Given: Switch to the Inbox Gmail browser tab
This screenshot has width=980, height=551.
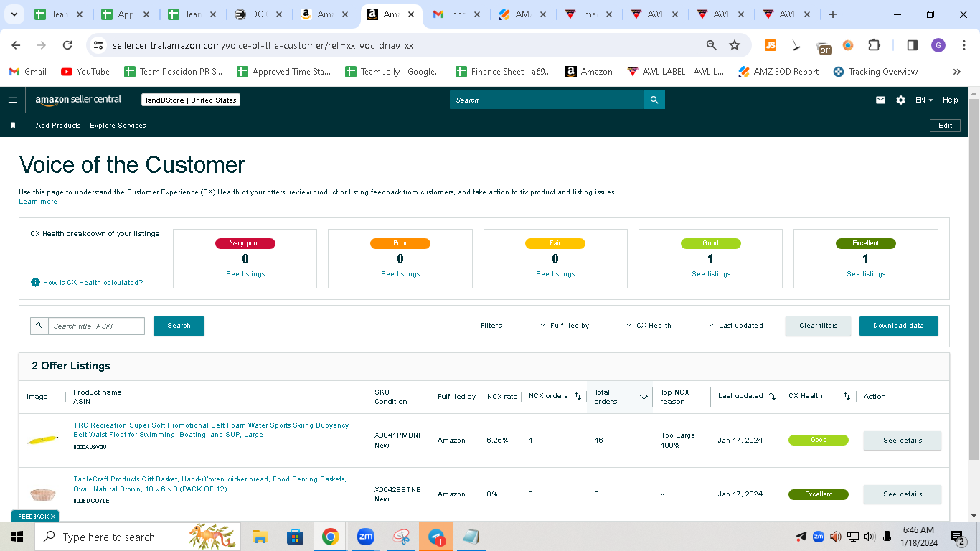Looking at the screenshot, I should point(457,14).
